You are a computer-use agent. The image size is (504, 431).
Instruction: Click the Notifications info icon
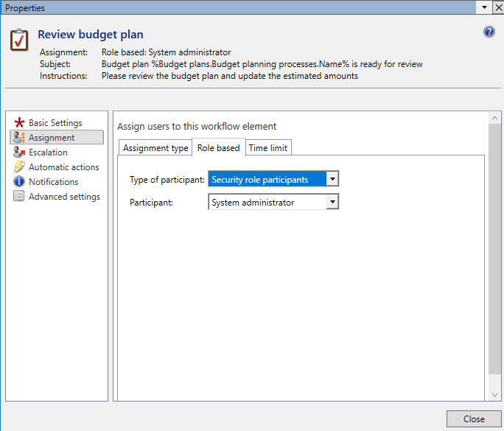[18, 182]
